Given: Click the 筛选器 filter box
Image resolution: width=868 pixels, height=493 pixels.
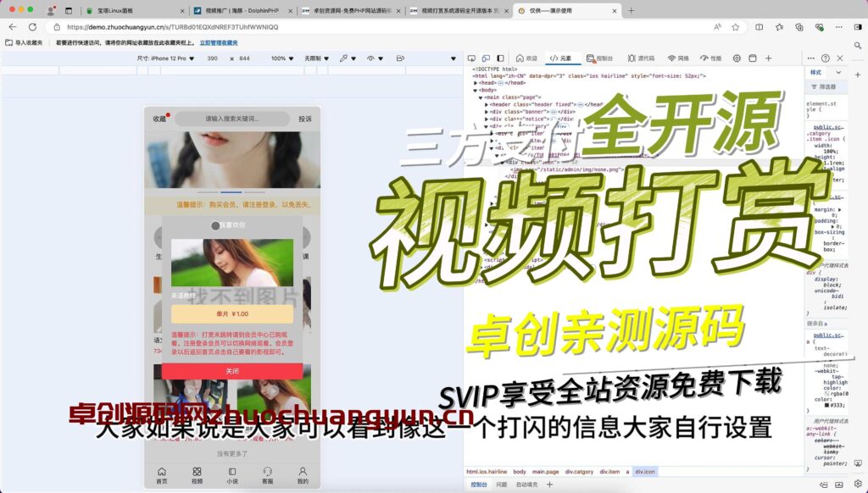Looking at the screenshot, I should point(827,87).
